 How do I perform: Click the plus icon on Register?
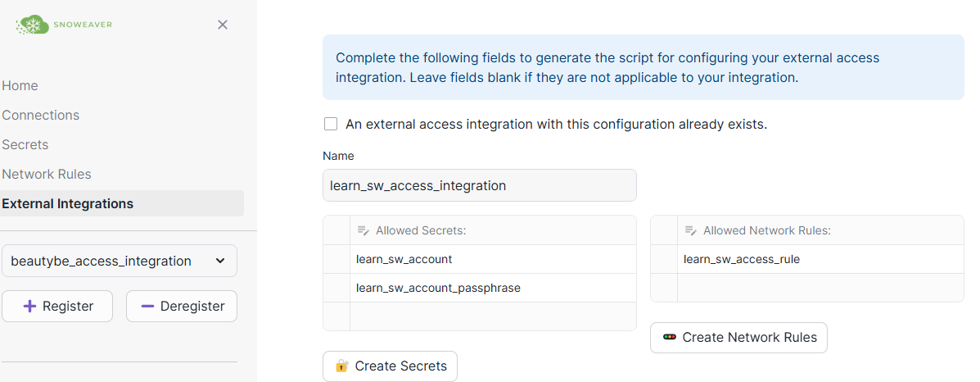[x=29, y=306]
